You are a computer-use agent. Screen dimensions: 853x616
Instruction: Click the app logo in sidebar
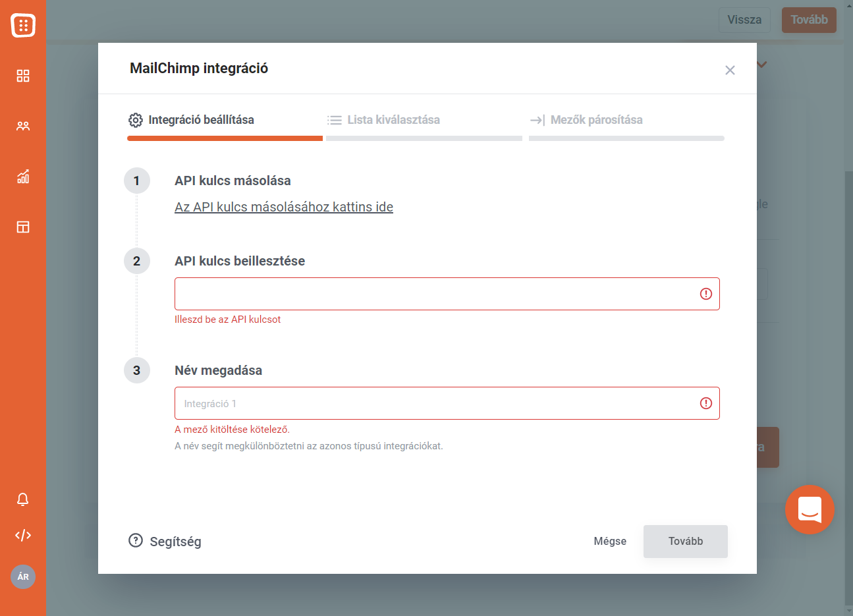point(23,25)
